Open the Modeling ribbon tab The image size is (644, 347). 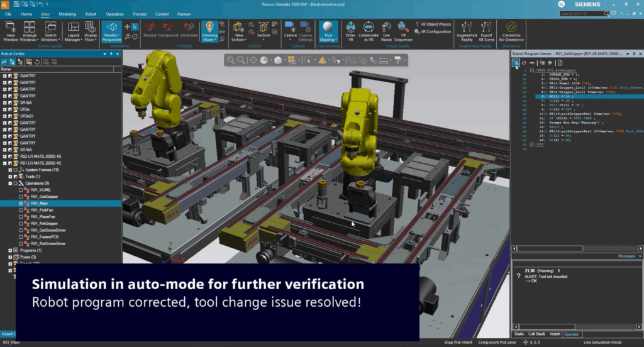pos(67,13)
